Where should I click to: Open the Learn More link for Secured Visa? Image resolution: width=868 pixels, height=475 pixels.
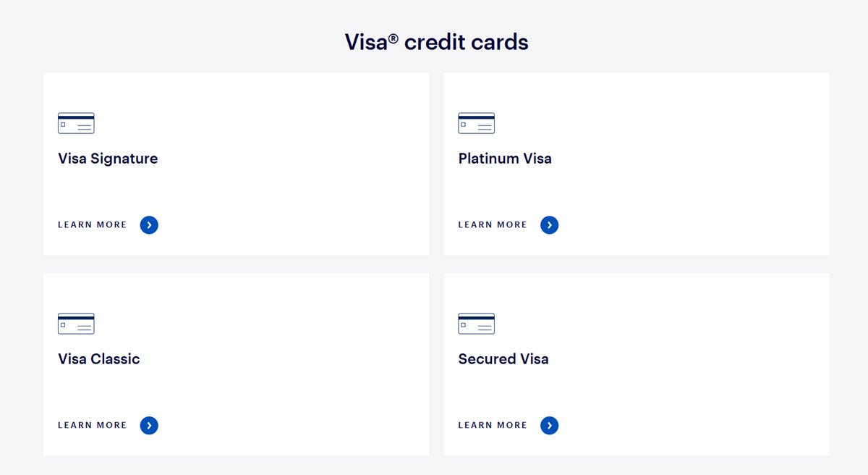(493, 425)
